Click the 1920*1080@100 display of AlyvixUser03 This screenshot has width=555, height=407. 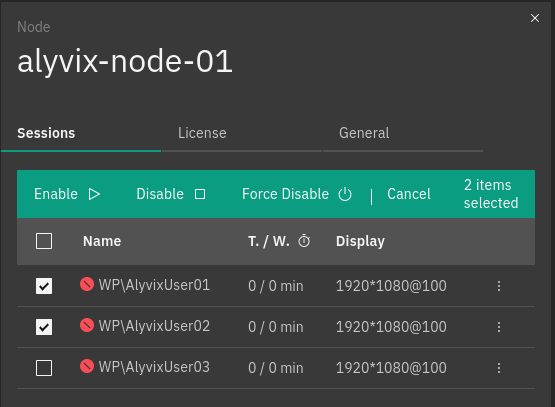391,368
